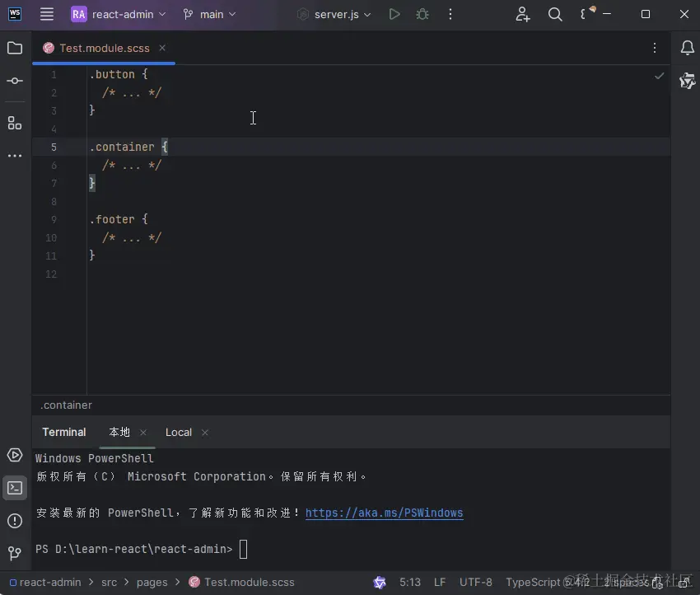Open the Project folder tool window

pyautogui.click(x=15, y=48)
